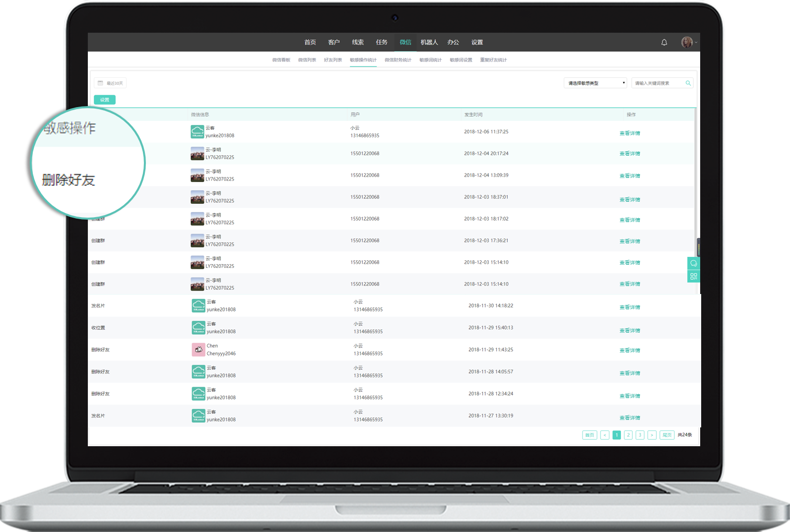This screenshot has height=532, width=790.
Task: Open the 请选择敏感类型 dropdown
Action: click(595, 83)
